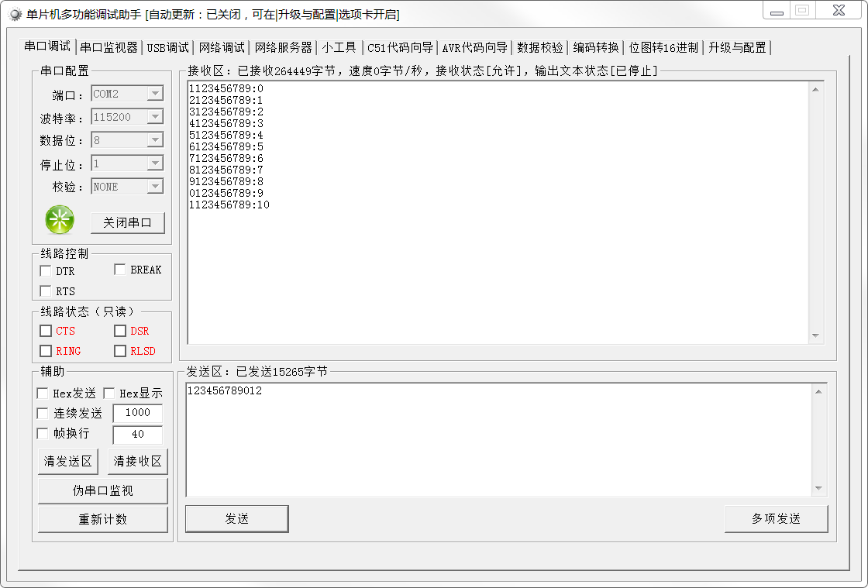Click the 重新计数 button

tap(103, 519)
